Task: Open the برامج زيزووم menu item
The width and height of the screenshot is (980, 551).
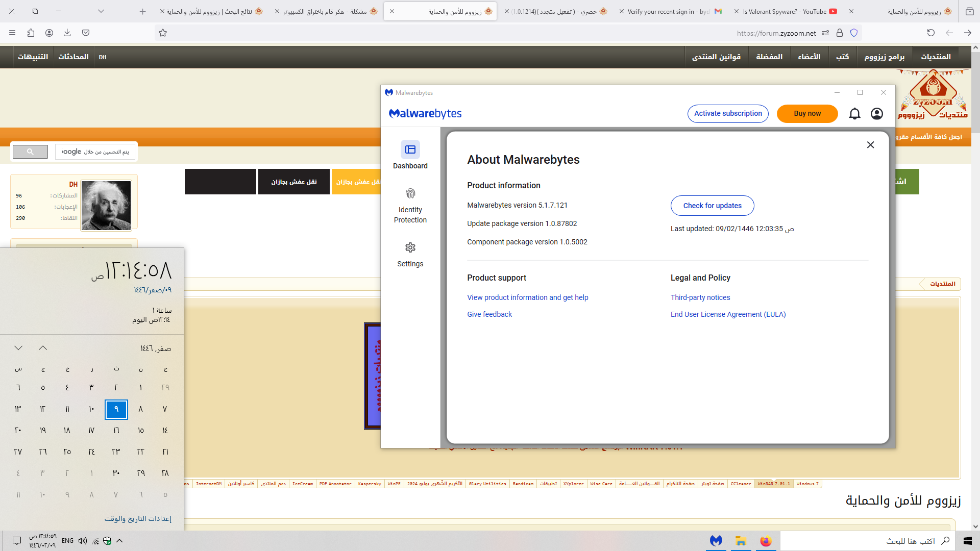Action: coord(884,57)
